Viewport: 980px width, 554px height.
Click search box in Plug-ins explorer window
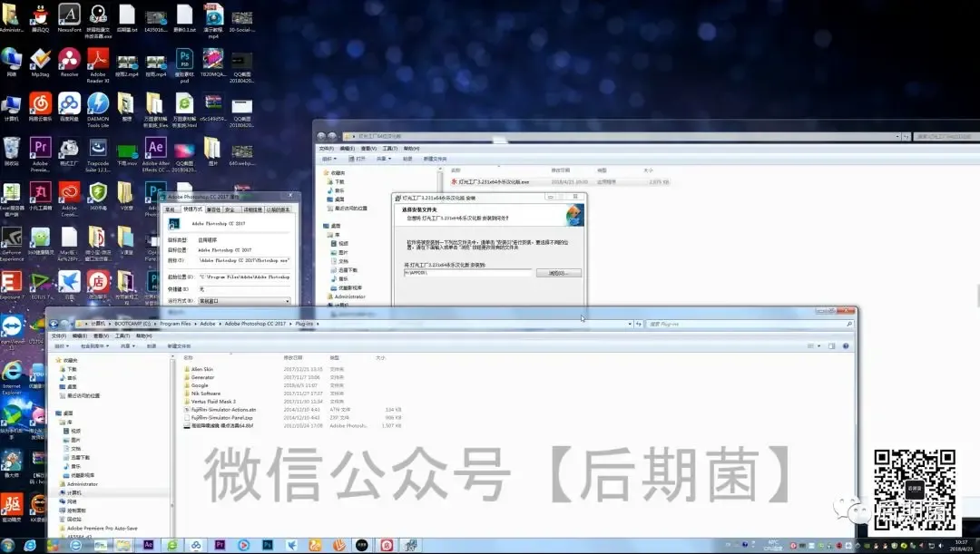(750, 324)
